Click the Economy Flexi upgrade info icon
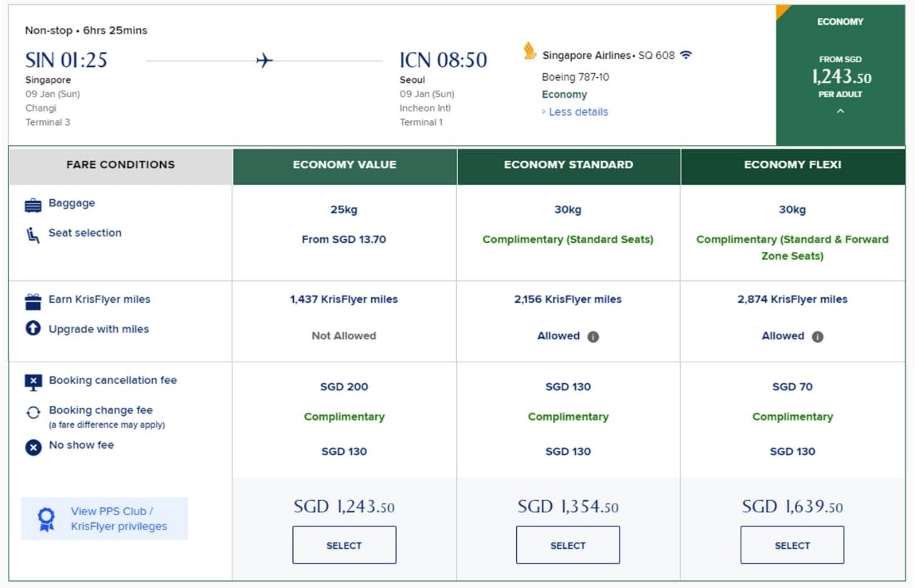Screen dimensions: 915x588 [817, 337]
